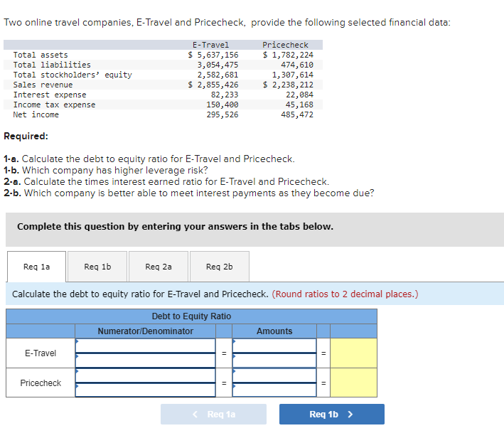The image size is (504, 438).
Task: Click the Interest expense row label
Action: click(x=50, y=95)
